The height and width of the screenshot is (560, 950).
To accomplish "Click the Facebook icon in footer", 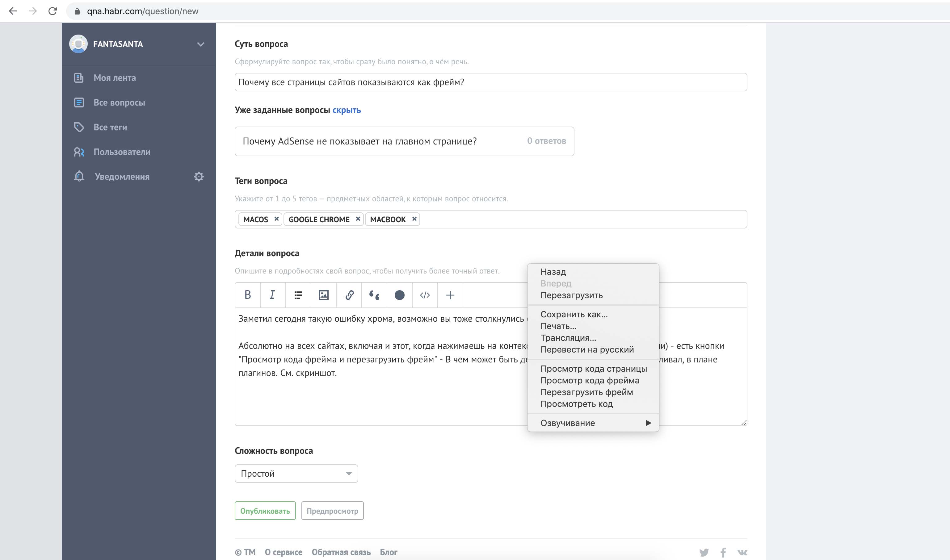I will 723,553.
